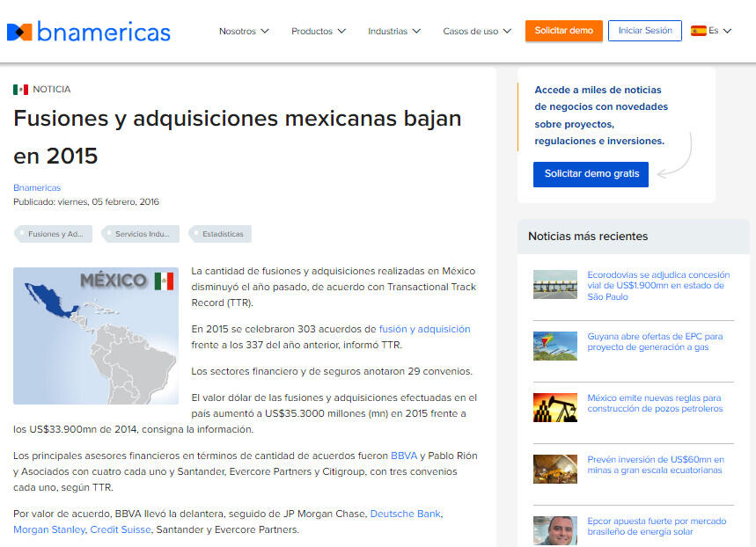Open the Ecorodovias toll road thumbnail
Image resolution: width=756 pixels, height=547 pixels.
point(555,286)
